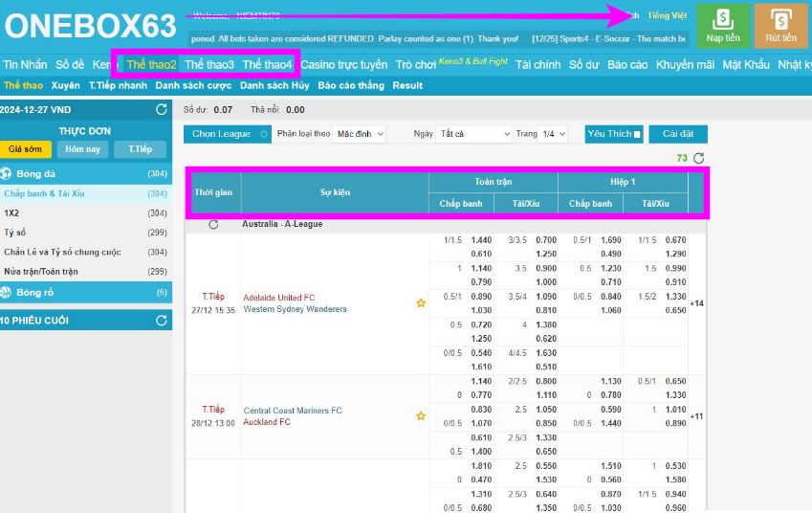Click Central Coast Mariners FC team name
Screen dimensions: 812x513
(x=293, y=411)
